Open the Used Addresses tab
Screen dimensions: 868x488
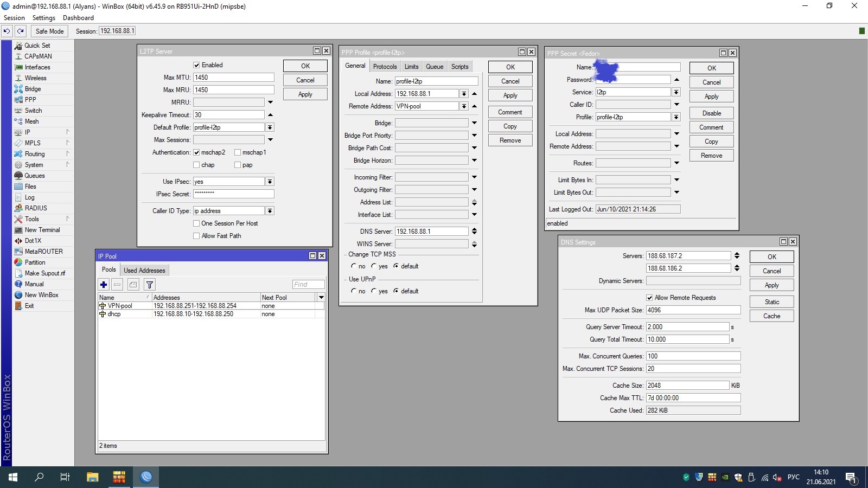click(x=144, y=271)
